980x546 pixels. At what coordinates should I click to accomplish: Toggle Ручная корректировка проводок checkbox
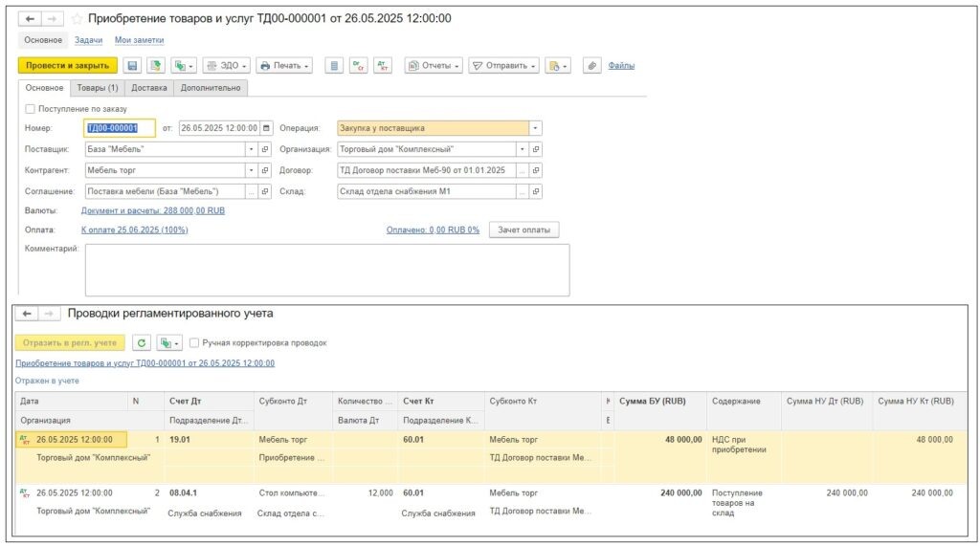tap(193, 343)
